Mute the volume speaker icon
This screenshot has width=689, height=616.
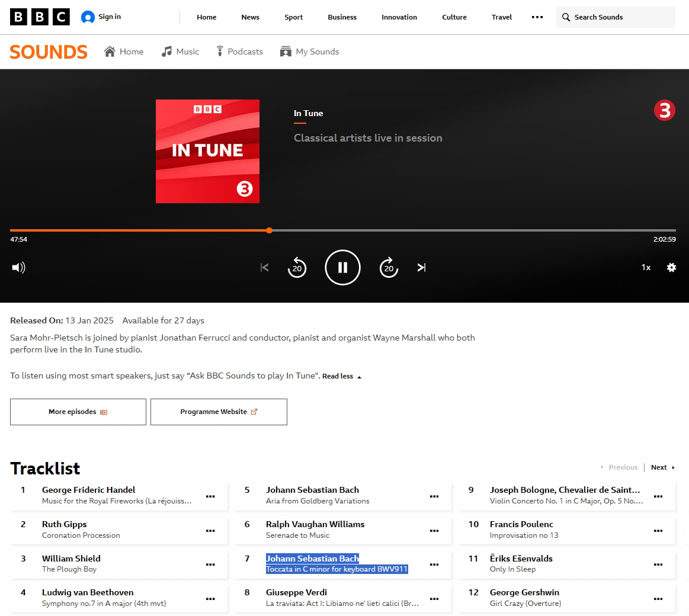click(x=19, y=268)
